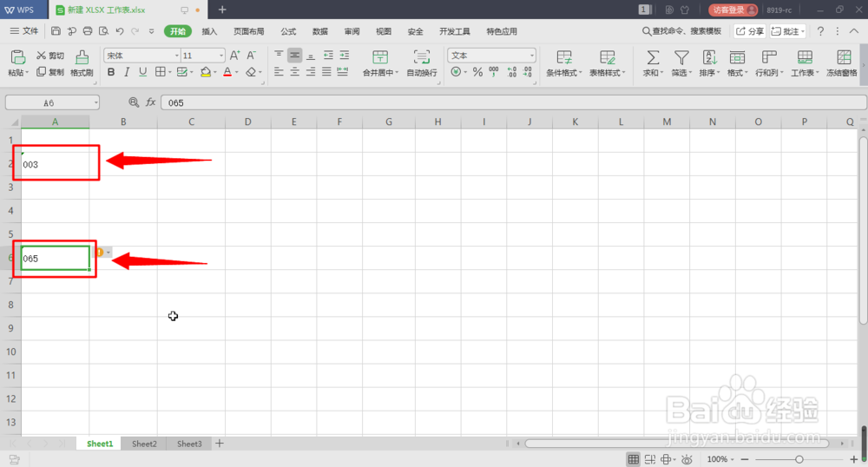Open the font name dropdown 宋体
The width and height of the screenshot is (868, 467).
click(177, 56)
